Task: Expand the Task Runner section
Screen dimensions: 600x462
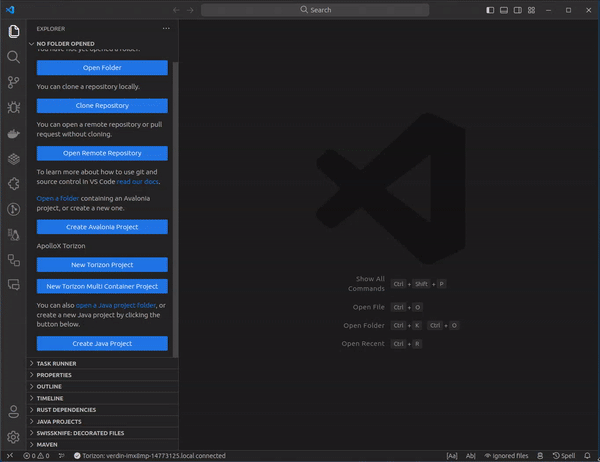Action: (103, 363)
